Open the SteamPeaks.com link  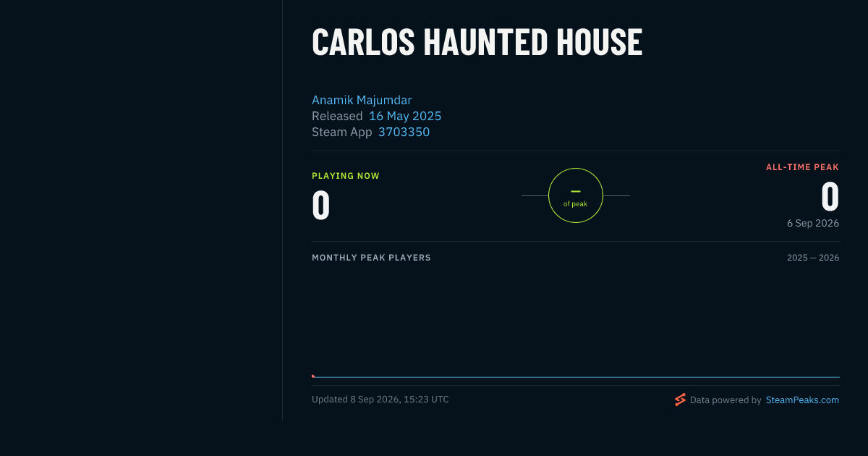point(802,400)
